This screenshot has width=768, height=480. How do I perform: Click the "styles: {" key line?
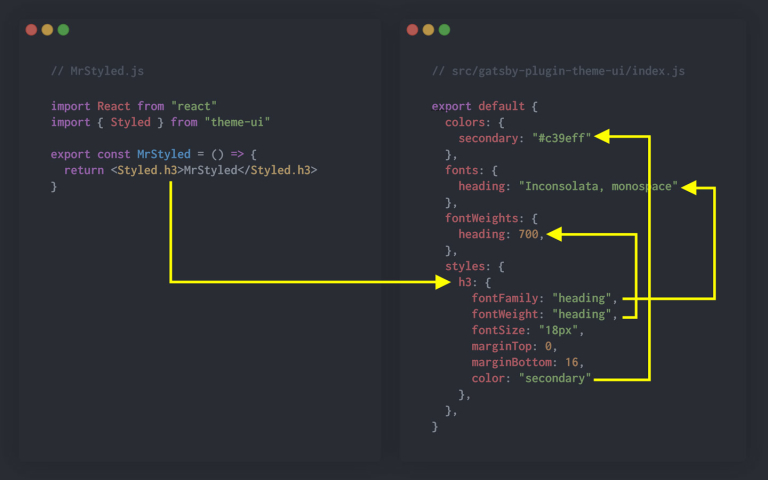(475, 266)
